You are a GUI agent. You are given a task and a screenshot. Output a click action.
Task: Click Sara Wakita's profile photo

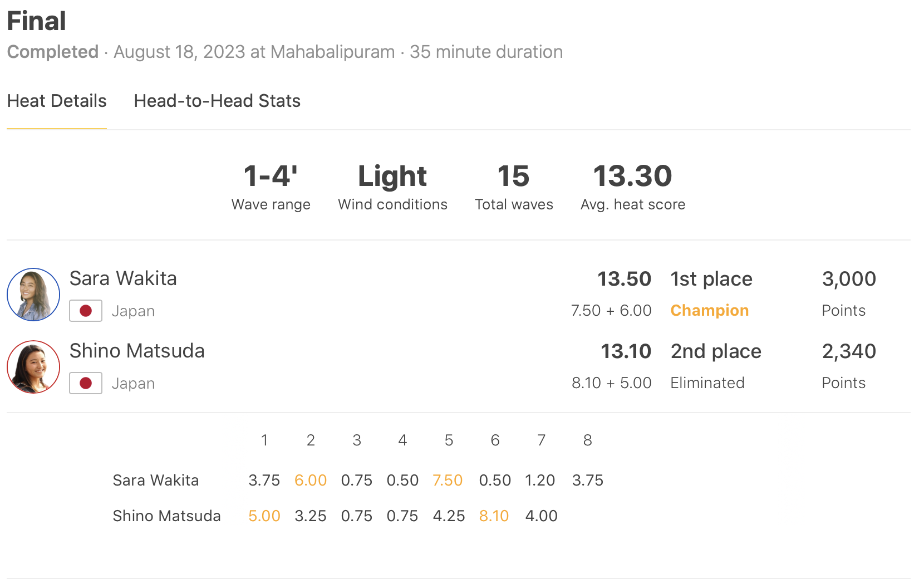(33, 295)
